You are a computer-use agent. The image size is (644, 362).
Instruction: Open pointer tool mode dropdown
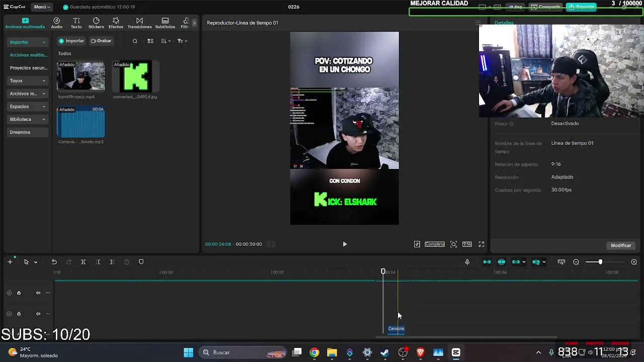(x=35, y=262)
